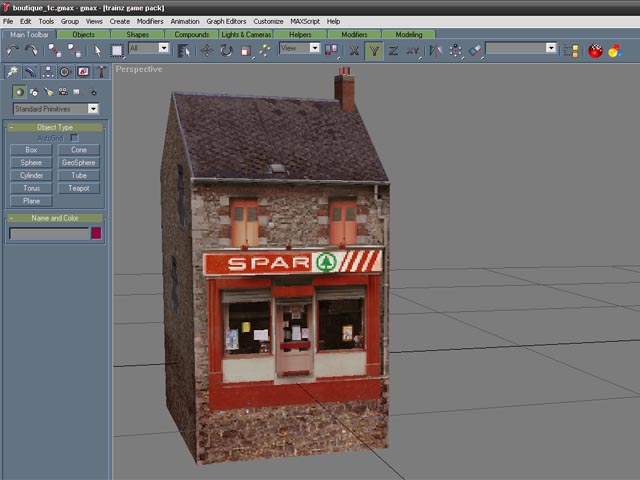Open the Modify command panel tab
Viewport: 640px width, 480px height.
tap(30, 72)
